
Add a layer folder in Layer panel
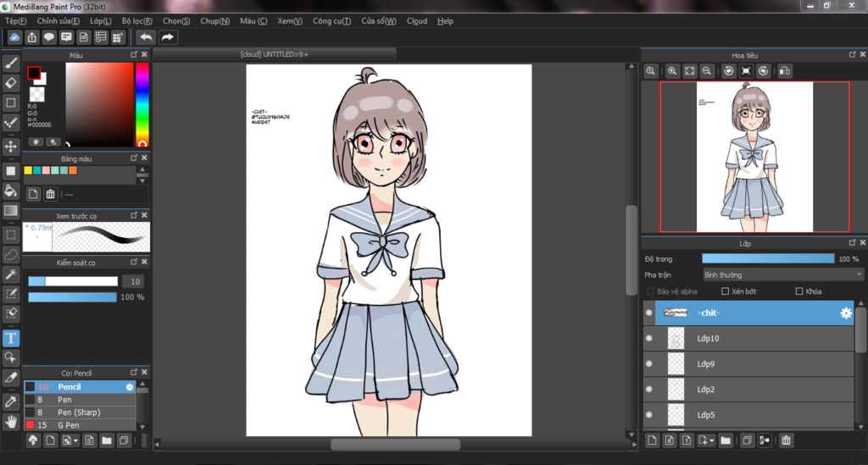pyautogui.click(x=726, y=440)
